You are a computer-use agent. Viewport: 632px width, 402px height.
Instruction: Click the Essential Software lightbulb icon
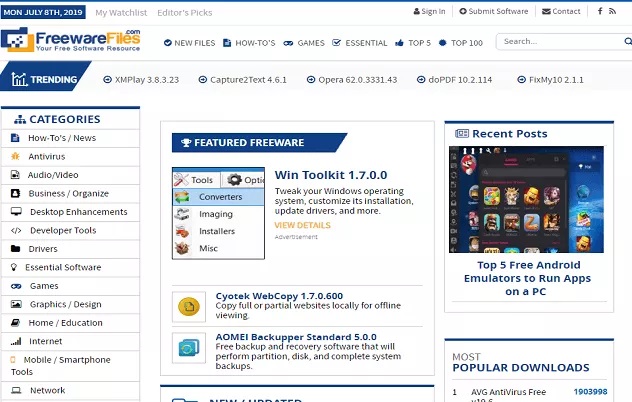tap(14, 267)
